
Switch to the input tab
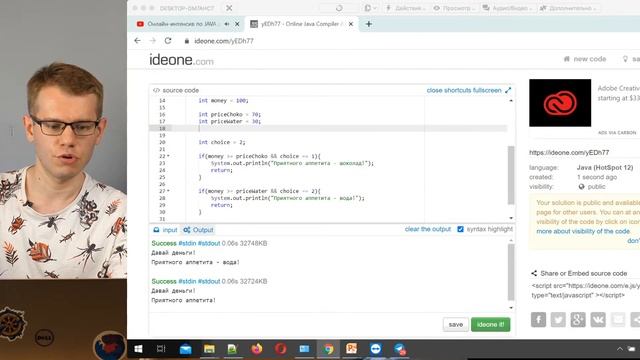pos(165,230)
